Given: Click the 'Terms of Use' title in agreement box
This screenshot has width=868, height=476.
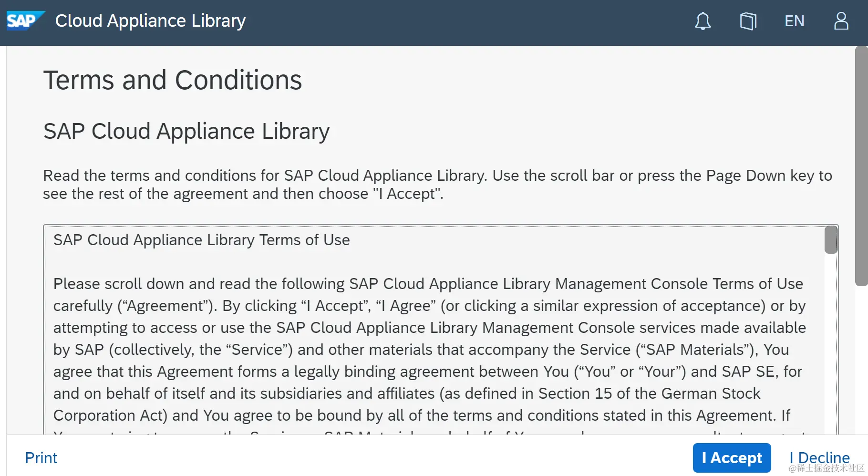Looking at the screenshot, I should coord(201,240).
